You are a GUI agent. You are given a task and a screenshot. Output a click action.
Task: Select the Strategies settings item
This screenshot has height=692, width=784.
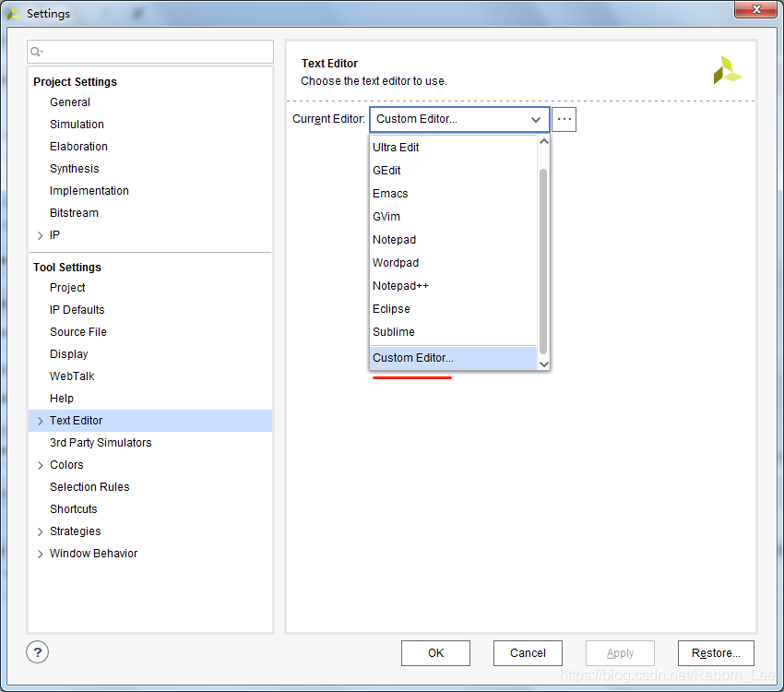[75, 531]
